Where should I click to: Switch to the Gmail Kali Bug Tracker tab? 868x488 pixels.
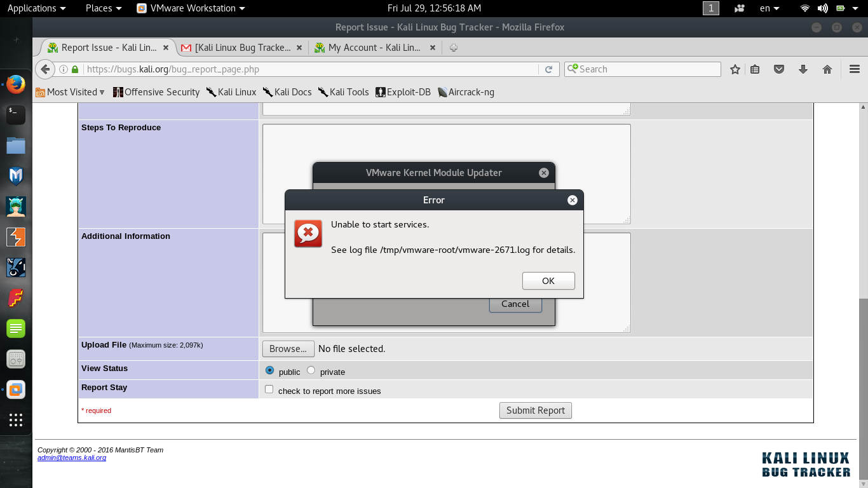242,48
